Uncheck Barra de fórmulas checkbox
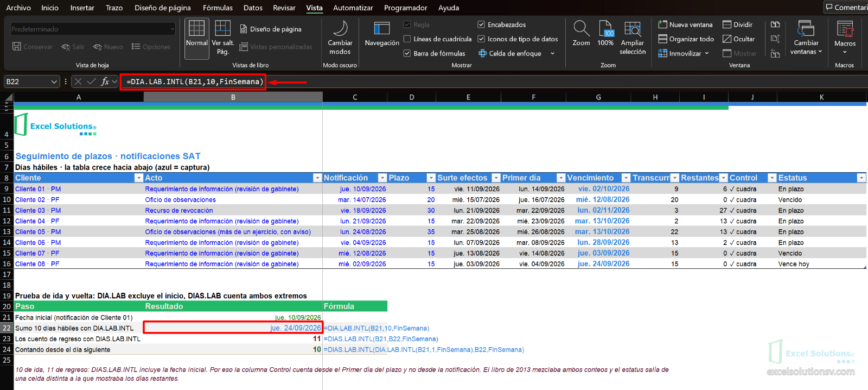 pos(407,53)
